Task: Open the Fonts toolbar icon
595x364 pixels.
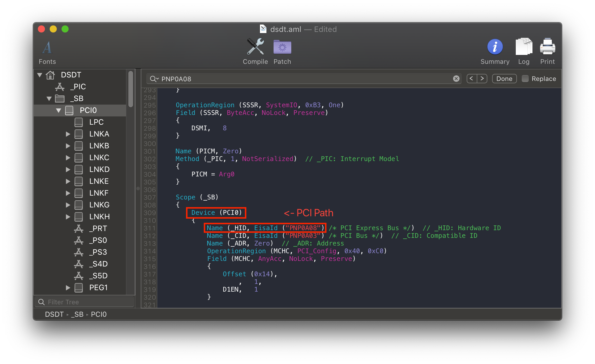Action: tap(47, 48)
